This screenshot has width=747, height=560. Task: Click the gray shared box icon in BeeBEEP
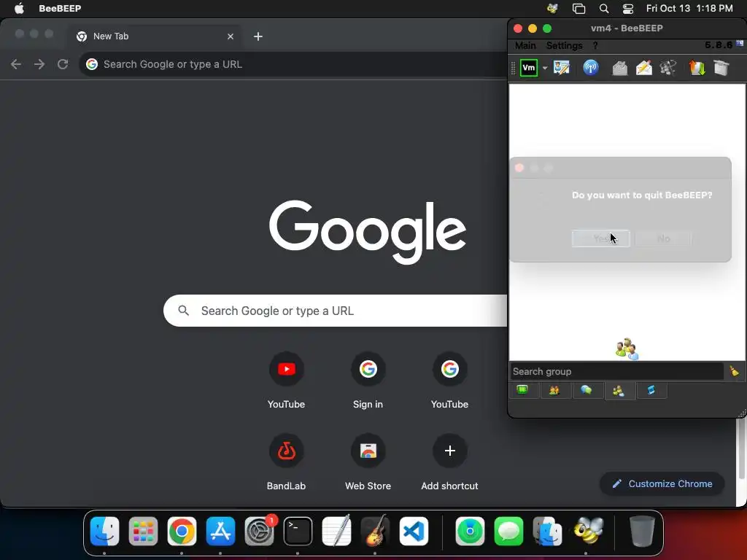(x=721, y=68)
